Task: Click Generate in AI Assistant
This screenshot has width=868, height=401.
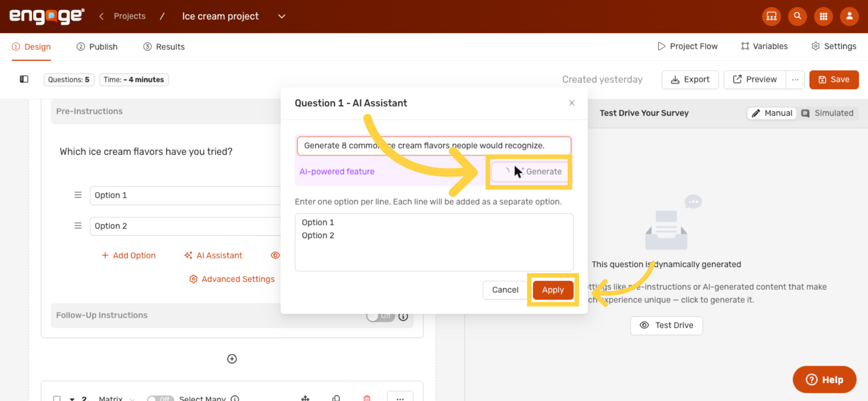Action: (529, 172)
